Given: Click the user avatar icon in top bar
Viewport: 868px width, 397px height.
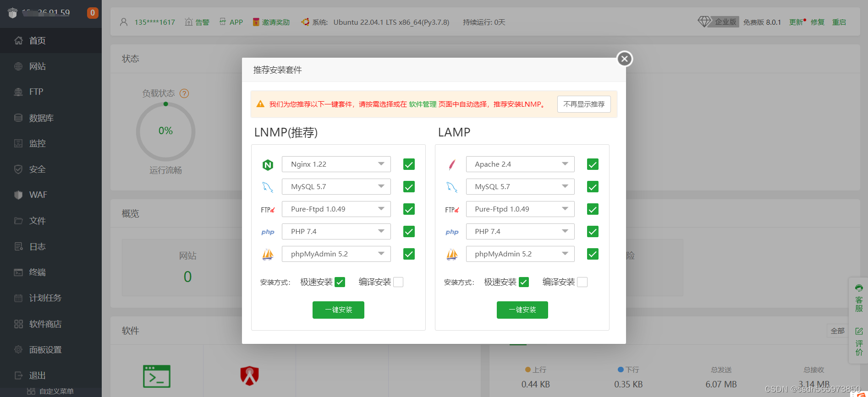Looking at the screenshot, I should coord(124,22).
